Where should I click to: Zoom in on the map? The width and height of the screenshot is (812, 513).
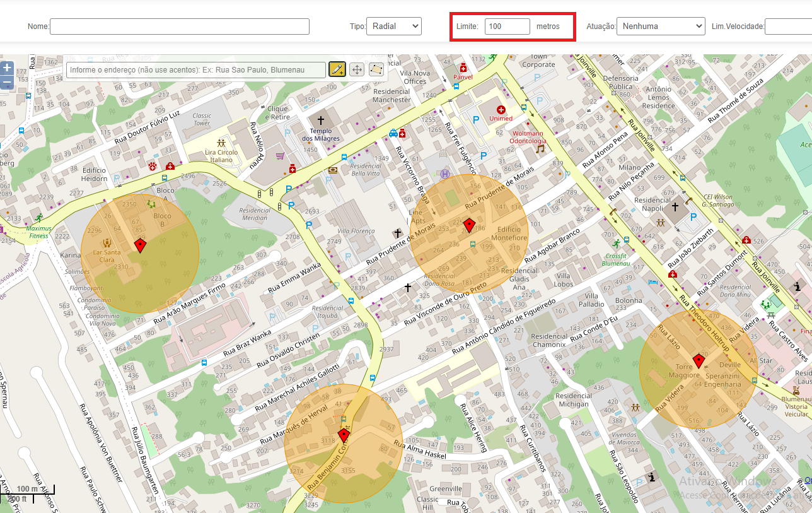tap(7, 68)
